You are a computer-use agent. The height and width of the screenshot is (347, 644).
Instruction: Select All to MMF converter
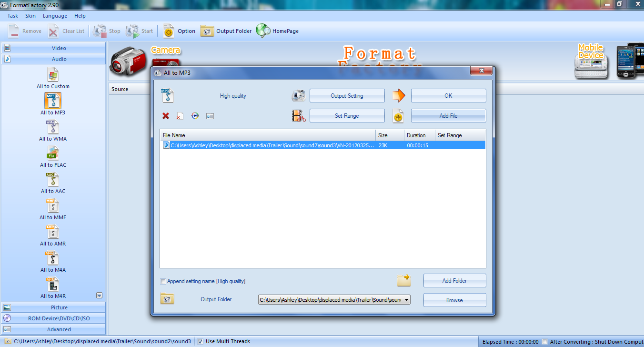click(x=53, y=209)
